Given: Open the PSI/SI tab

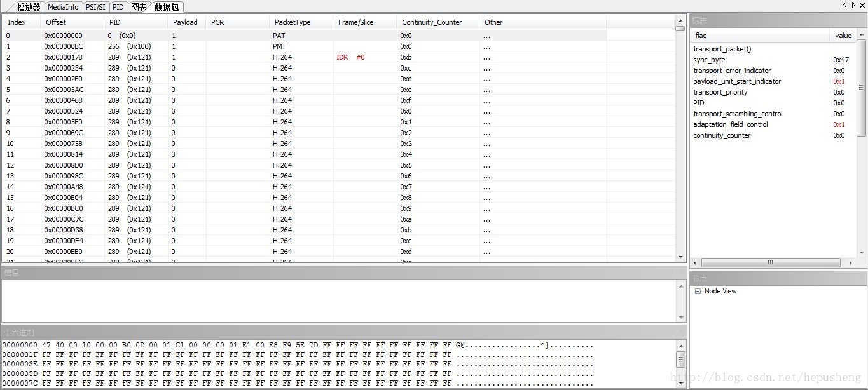Looking at the screenshot, I should point(95,7).
